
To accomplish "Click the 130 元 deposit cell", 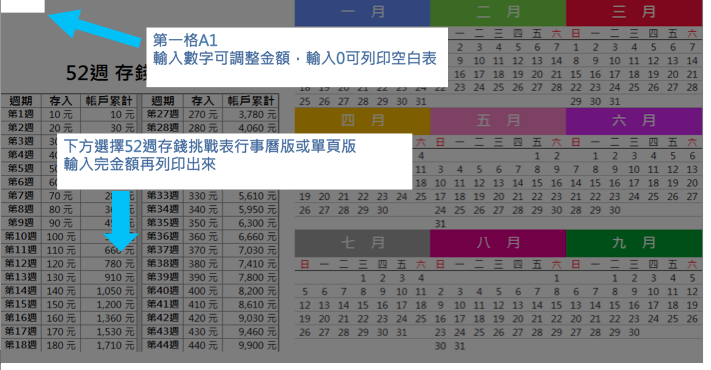I will coord(61,278).
